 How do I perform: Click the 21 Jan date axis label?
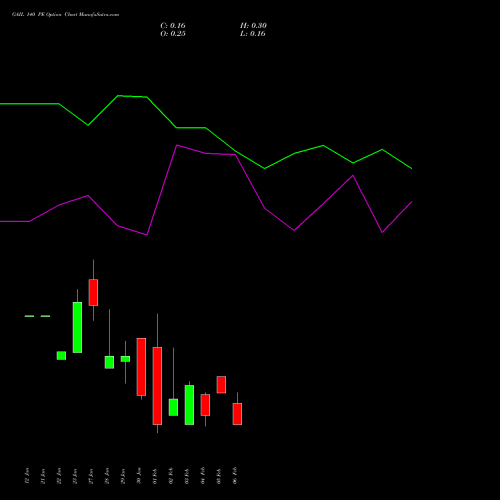point(43,476)
